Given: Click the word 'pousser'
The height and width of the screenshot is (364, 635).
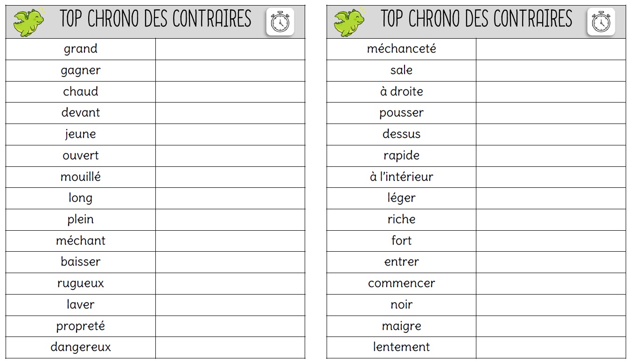Looking at the screenshot, I should point(401,113).
